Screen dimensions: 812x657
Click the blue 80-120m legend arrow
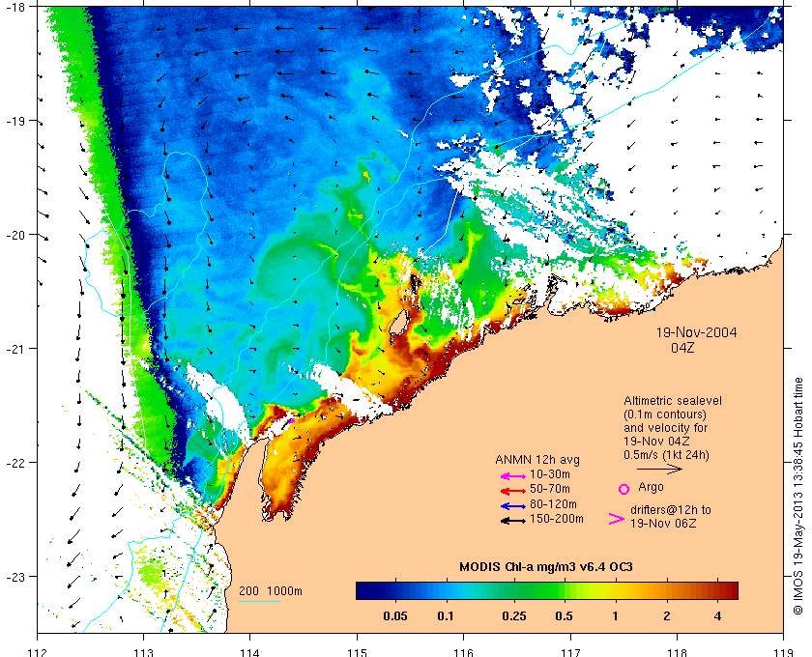pos(513,506)
